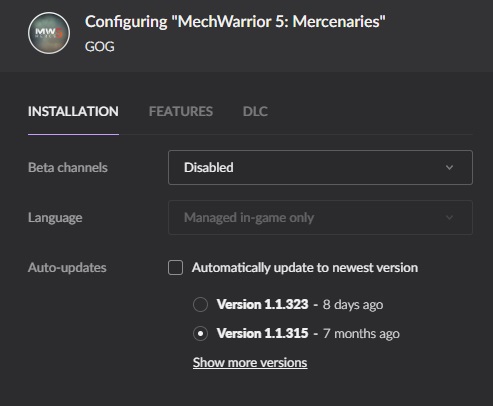This screenshot has height=406, width=493.
Task: Click the chevron arrow in Beta channels box
Action: coord(449,167)
